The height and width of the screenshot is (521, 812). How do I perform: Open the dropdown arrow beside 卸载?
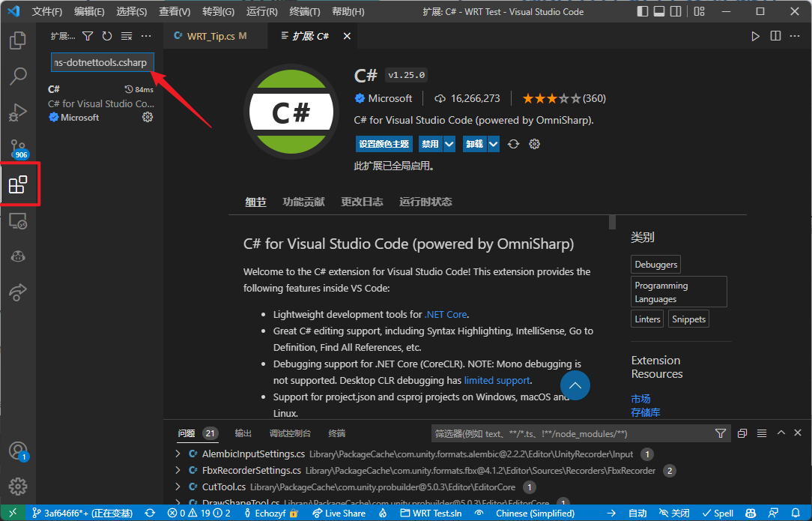[x=494, y=144]
